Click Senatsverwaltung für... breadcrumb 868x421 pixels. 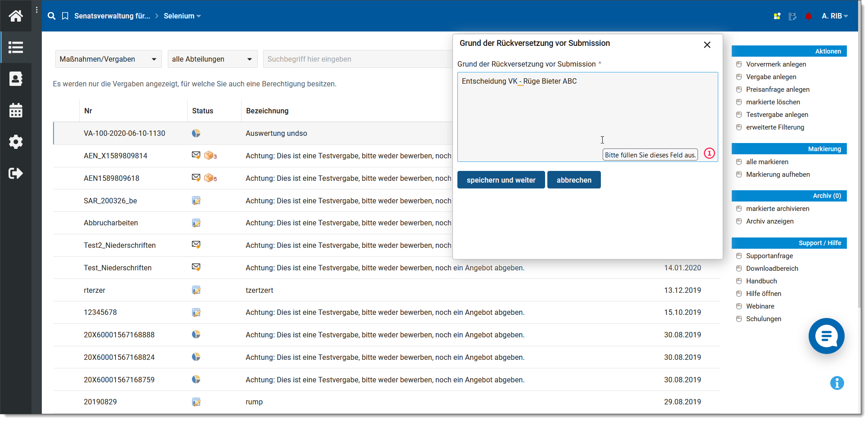coord(112,16)
